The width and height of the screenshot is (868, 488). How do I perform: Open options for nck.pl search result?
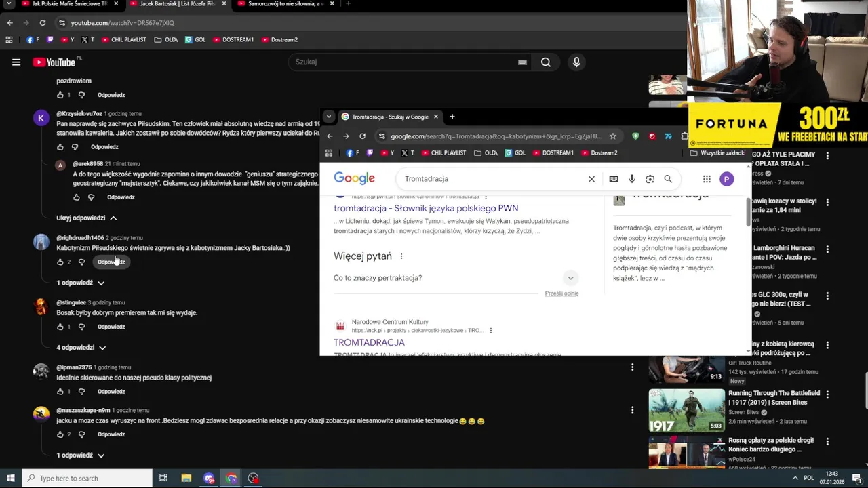[490, 331]
